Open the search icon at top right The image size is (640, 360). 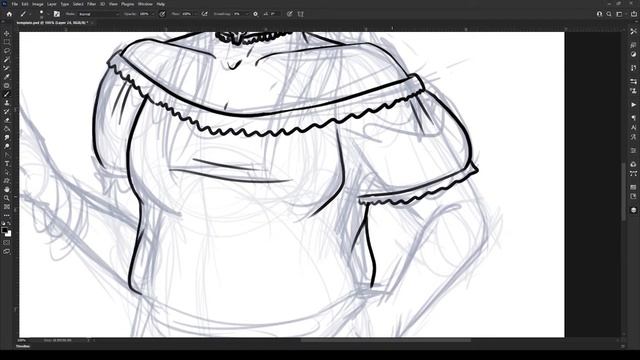click(x=609, y=14)
